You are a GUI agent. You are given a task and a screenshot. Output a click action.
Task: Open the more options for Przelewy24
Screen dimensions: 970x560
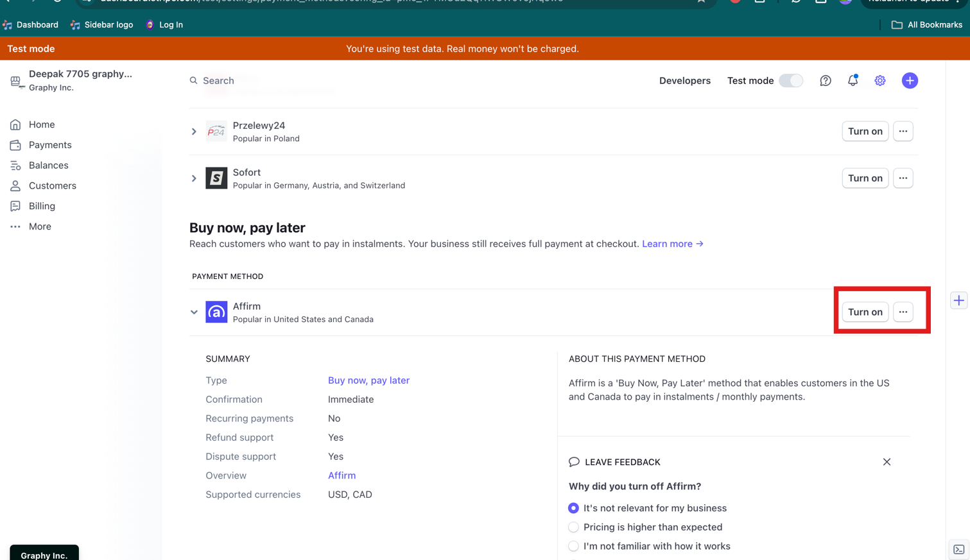pyautogui.click(x=903, y=132)
